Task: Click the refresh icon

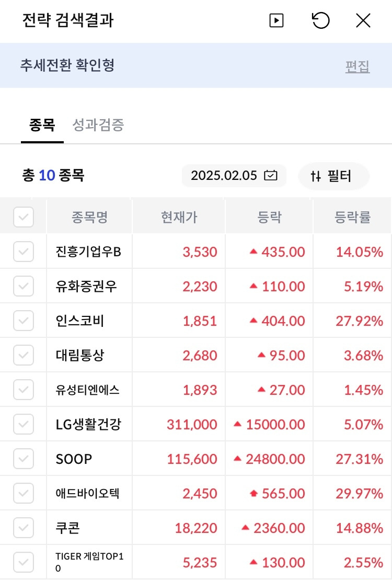Action: (x=320, y=21)
